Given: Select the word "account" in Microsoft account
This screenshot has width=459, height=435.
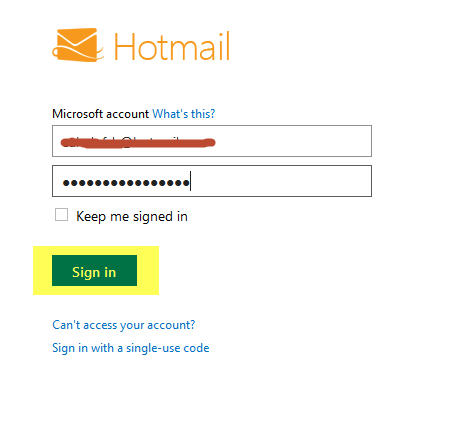Looking at the screenshot, I should 127,114.
